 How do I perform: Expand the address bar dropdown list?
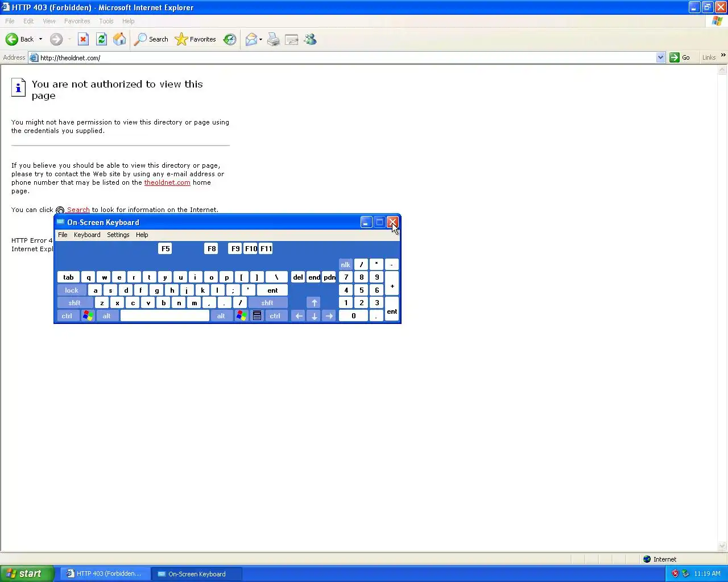(x=660, y=57)
